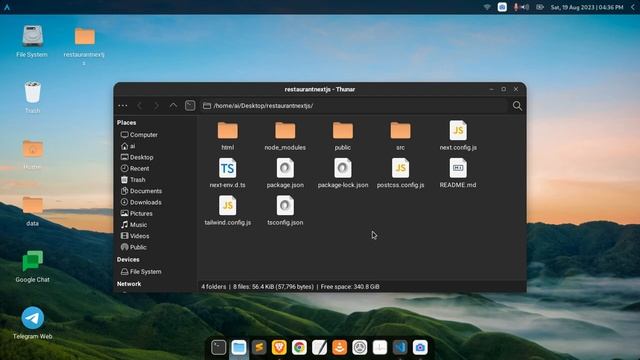This screenshot has height=360, width=640.
Task: Select the postcss.config.js file
Action: coord(400,173)
